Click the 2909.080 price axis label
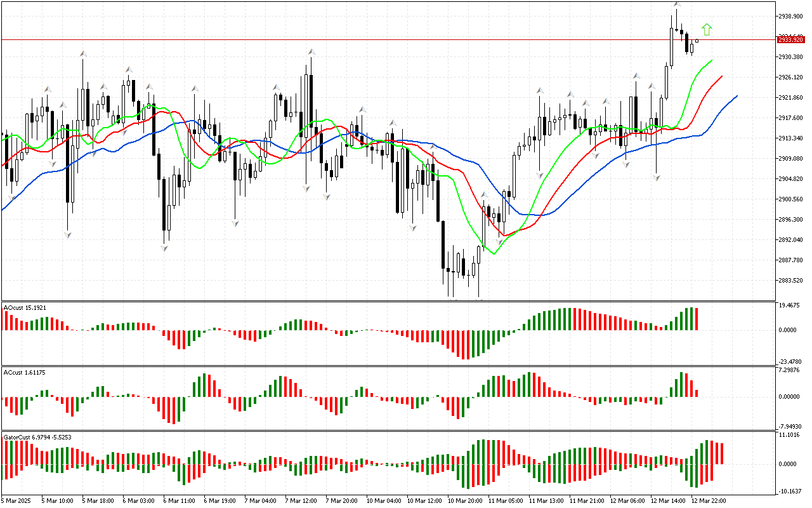 coord(791,159)
